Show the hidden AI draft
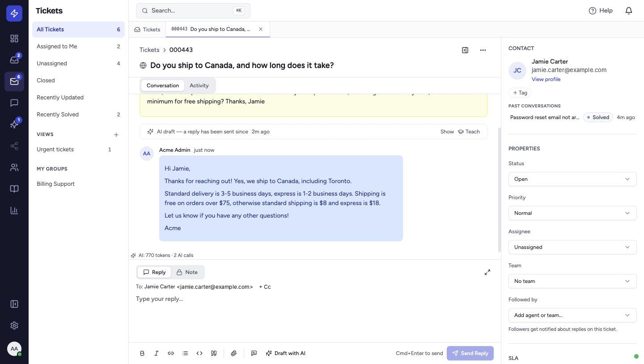 447,132
